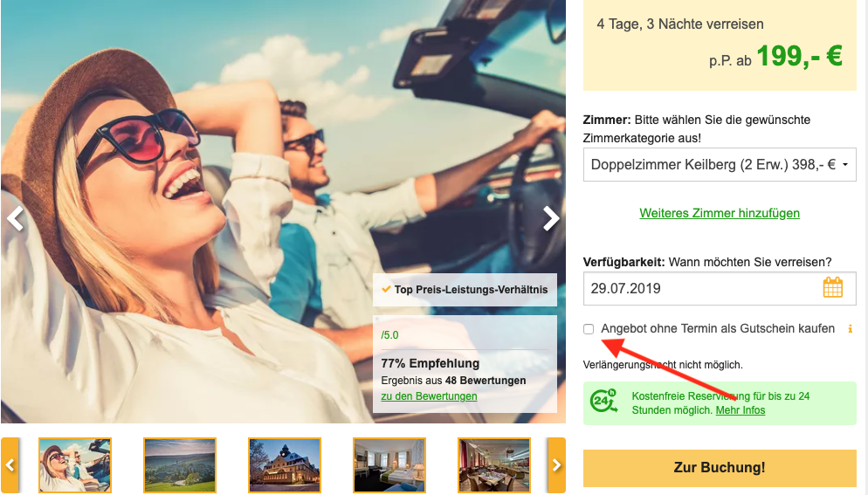Click the info icon beside Gutschein option
This screenshot has height=495, width=868.
tap(850, 329)
